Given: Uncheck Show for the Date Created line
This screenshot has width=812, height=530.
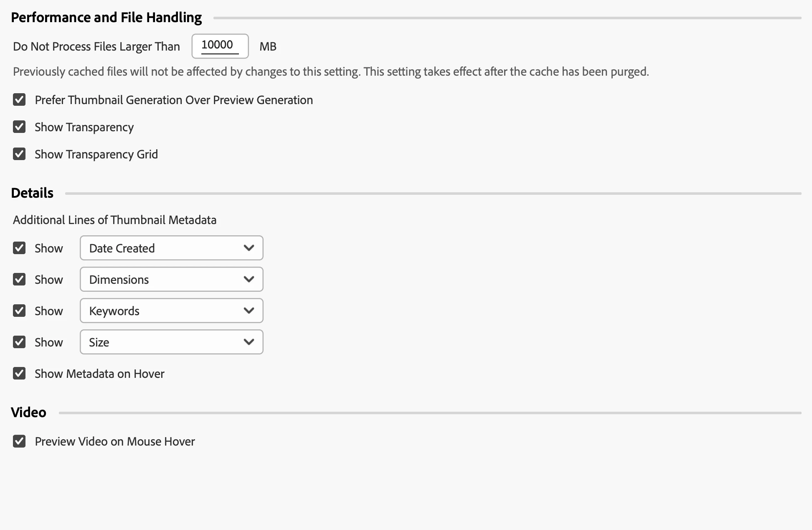Looking at the screenshot, I should pyautogui.click(x=19, y=248).
